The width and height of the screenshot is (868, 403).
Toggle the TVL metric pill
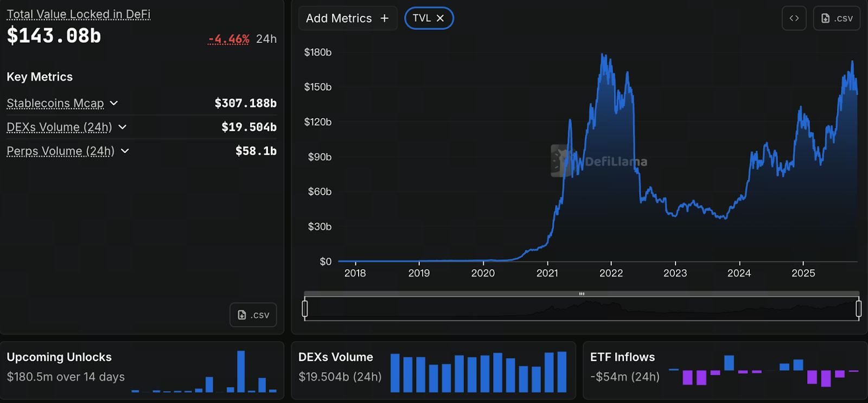pos(422,18)
